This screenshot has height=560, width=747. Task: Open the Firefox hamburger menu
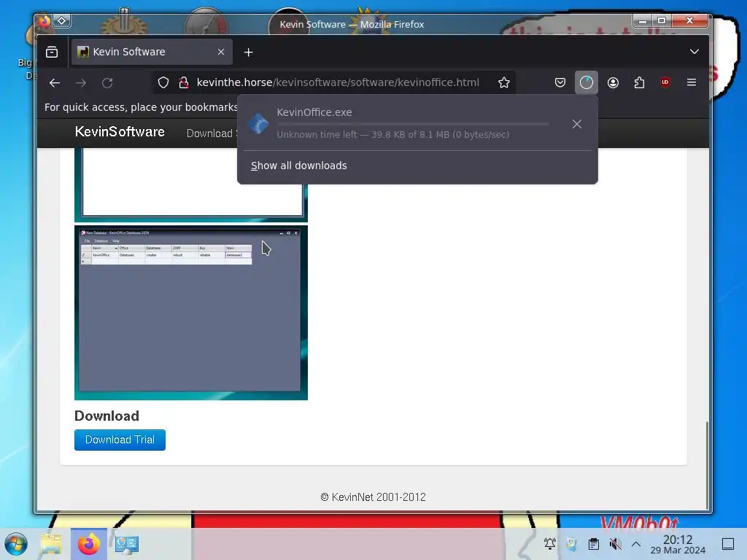point(692,82)
